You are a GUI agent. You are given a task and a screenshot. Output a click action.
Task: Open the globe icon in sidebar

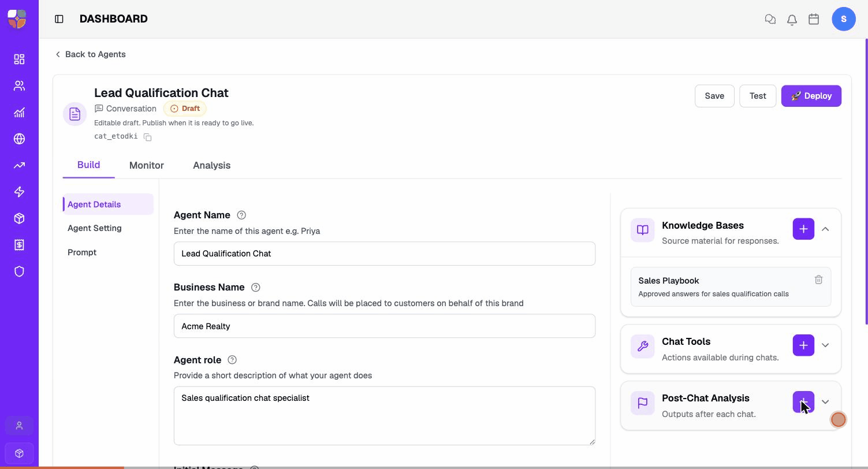click(19, 139)
